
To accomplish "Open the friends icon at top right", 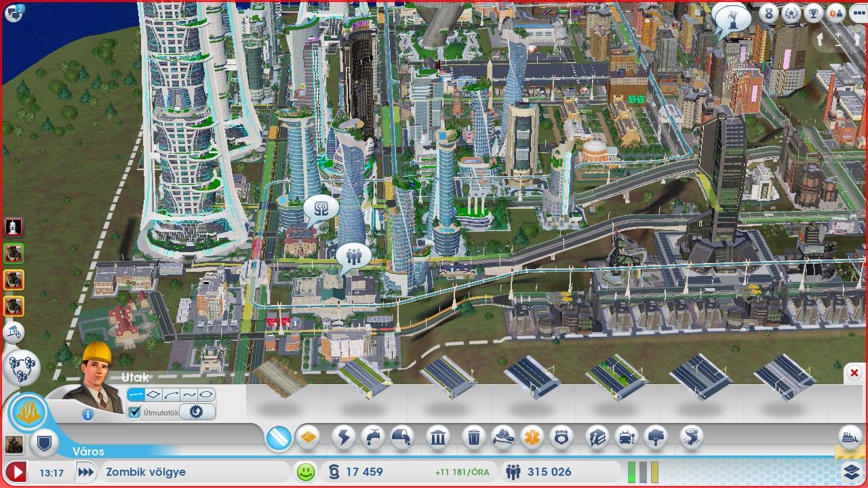I will [837, 13].
